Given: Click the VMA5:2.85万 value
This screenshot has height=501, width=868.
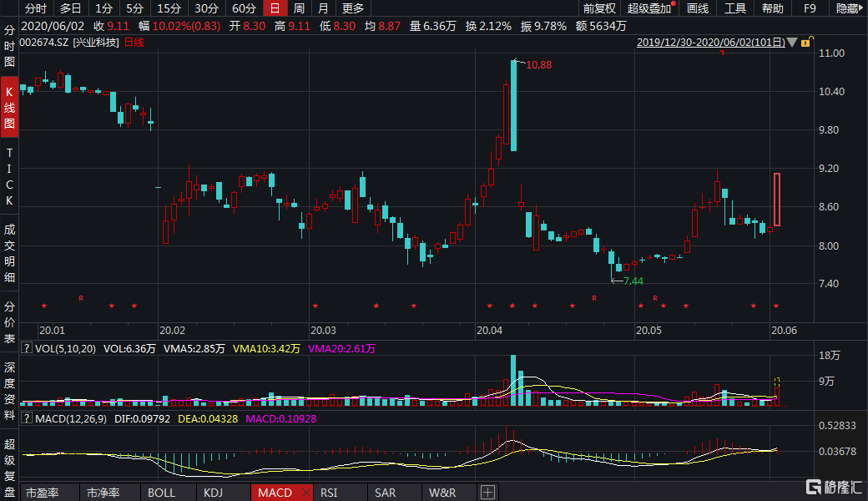Looking at the screenshot, I should tap(194, 348).
